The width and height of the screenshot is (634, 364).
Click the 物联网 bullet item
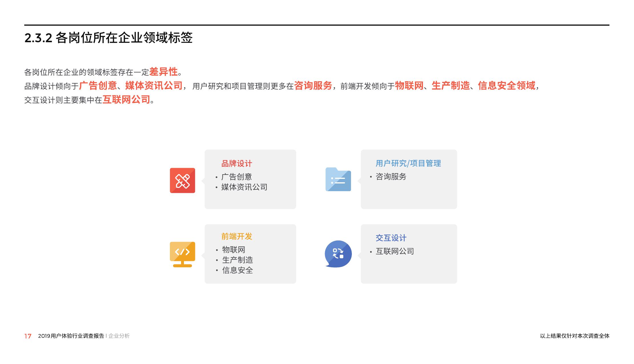234,250
